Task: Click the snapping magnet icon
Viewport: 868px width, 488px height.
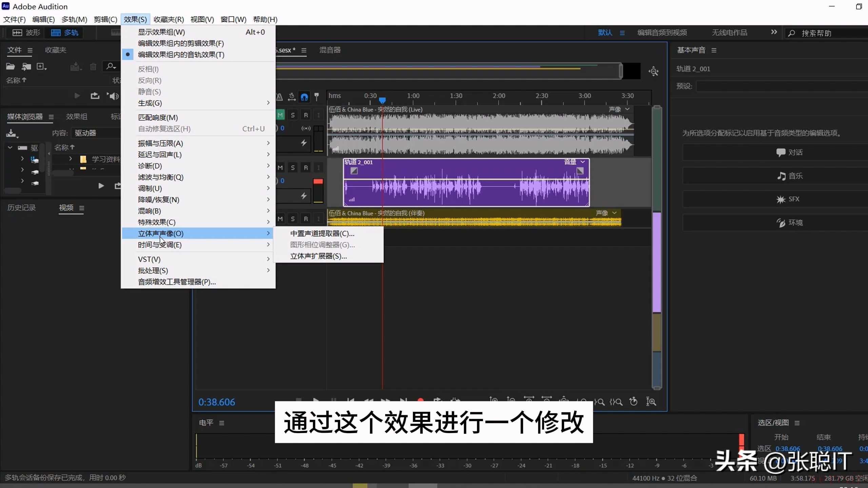Action: point(304,97)
